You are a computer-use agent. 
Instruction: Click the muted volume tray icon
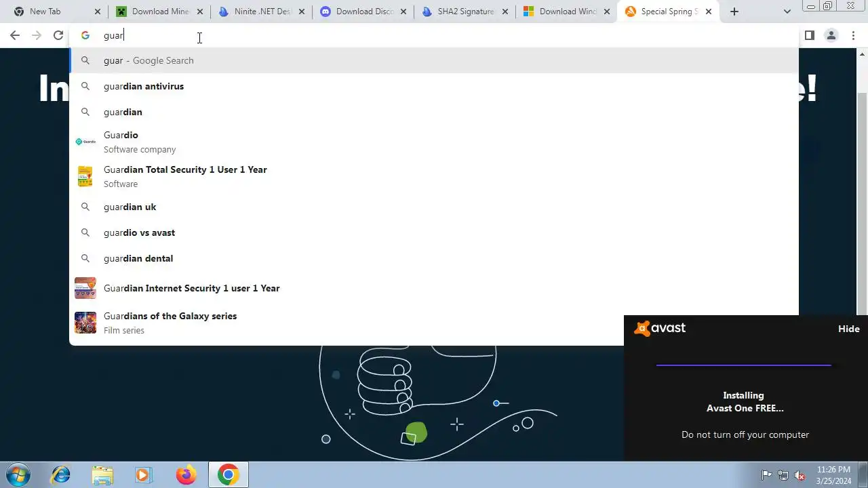pos(800,475)
